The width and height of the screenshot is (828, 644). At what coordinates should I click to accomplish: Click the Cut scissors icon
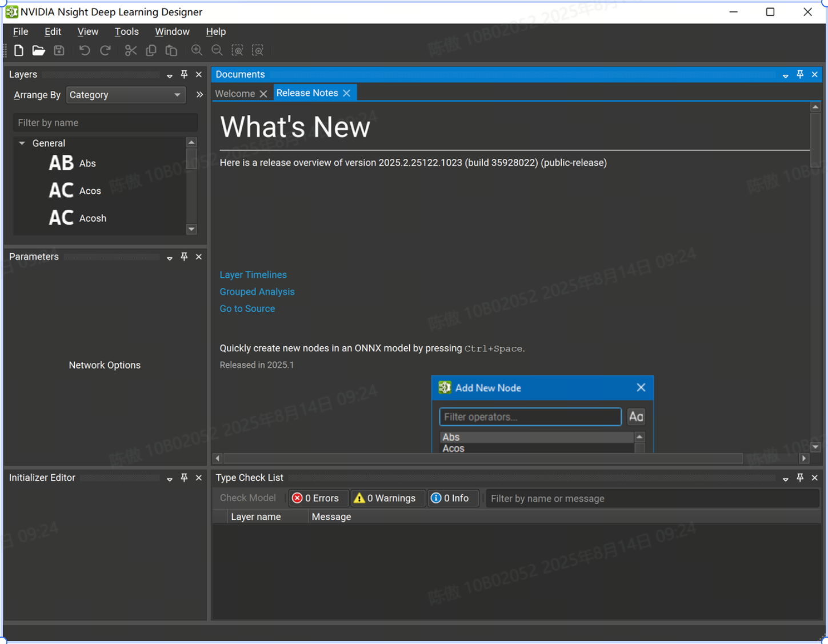tap(131, 50)
